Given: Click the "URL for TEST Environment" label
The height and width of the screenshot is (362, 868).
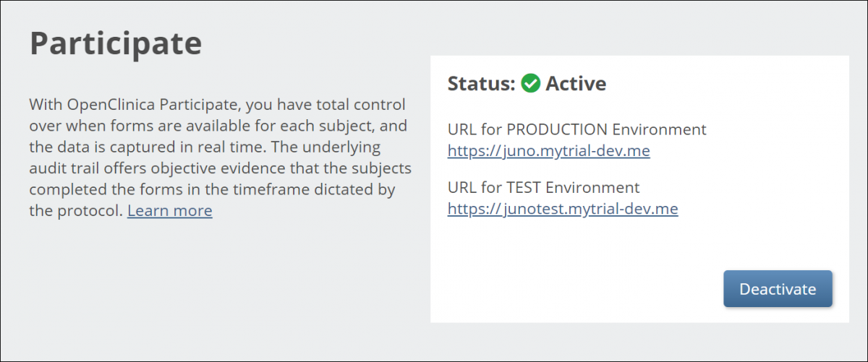Looking at the screenshot, I should [543, 188].
